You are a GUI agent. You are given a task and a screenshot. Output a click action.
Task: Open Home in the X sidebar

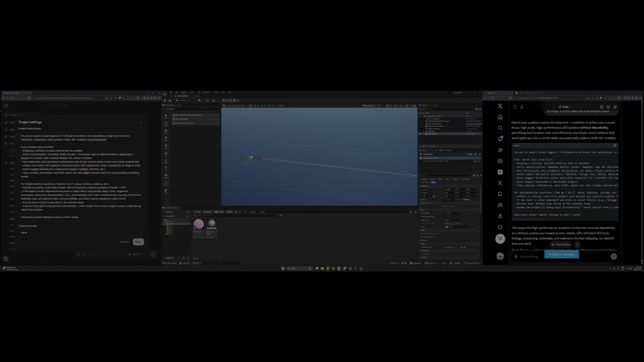point(500,117)
